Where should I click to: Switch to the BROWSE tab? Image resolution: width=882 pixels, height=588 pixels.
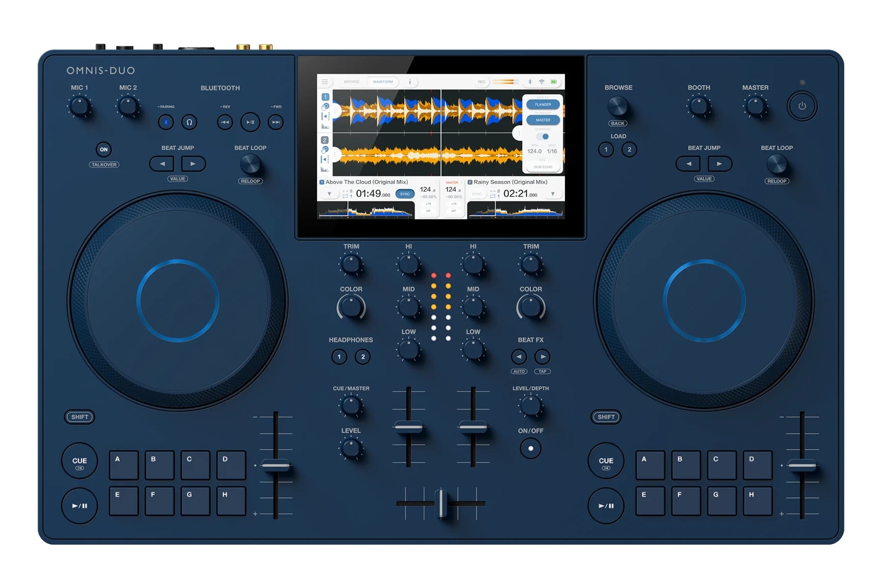(352, 81)
